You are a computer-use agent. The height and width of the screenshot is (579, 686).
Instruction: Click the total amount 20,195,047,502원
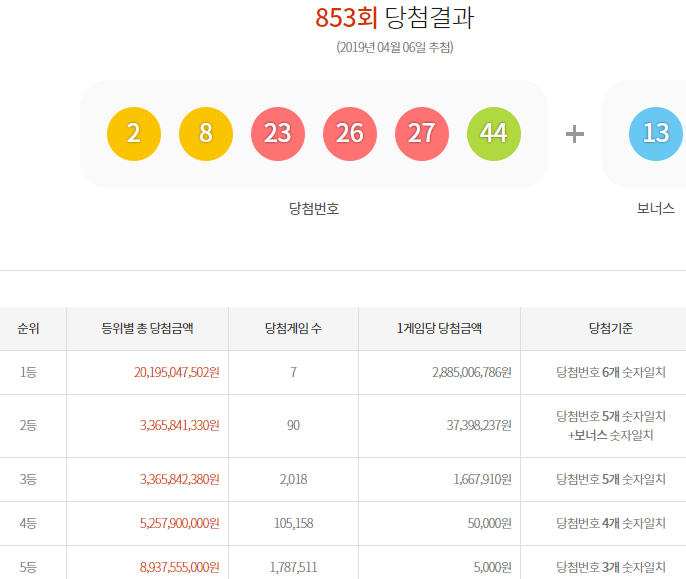point(177,372)
